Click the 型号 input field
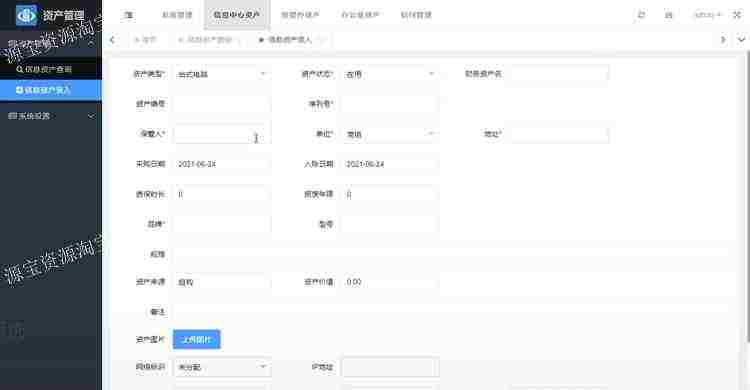This screenshot has height=390, width=750. pyautogui.click(x=390, y=224)
